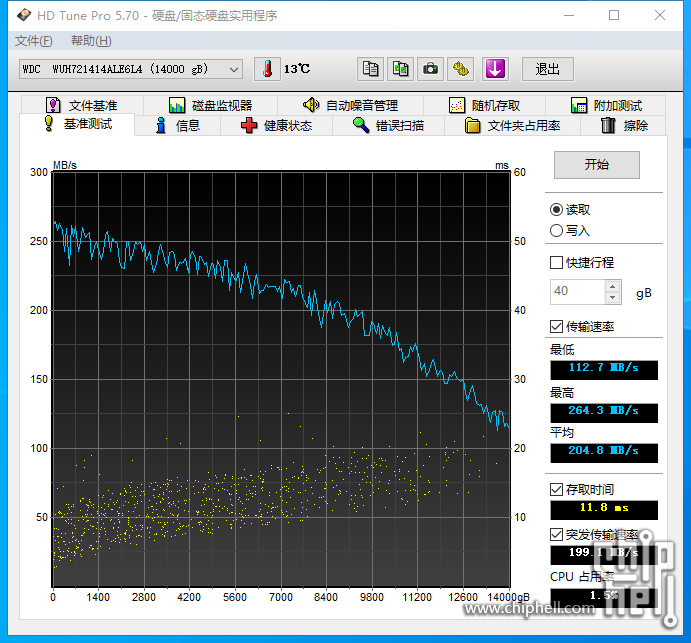Select the 写入 radio button

pyautogui.click(x=557, y=230)
